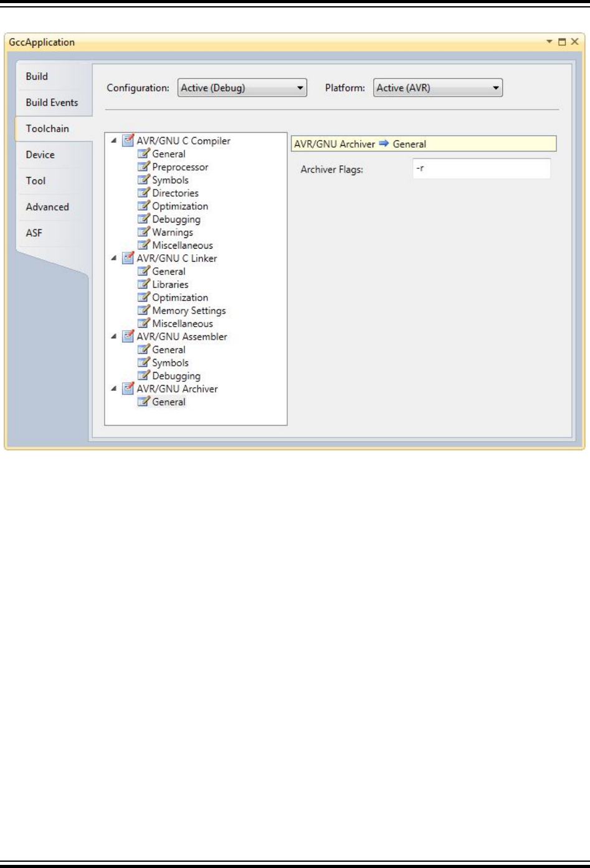This screenshot has width=590, height=868.
Task: Select the Libraries tree item
Action: (x=170, y=285)
